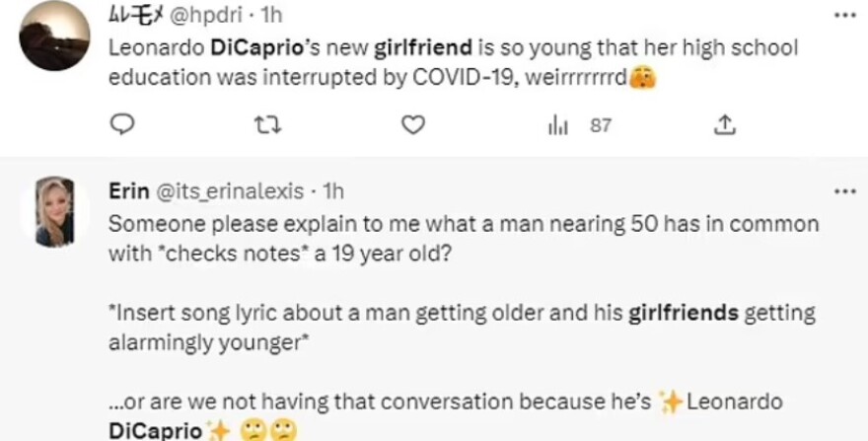Open Erin's profile avatar
The image size is (868, 441).
(x=54, y=211)
